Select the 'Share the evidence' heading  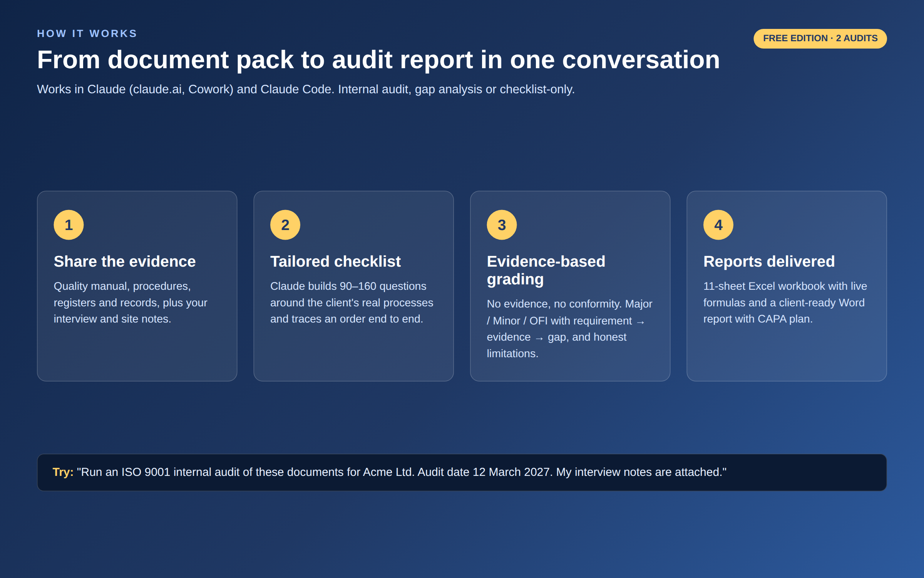click(x=125, y=262)
